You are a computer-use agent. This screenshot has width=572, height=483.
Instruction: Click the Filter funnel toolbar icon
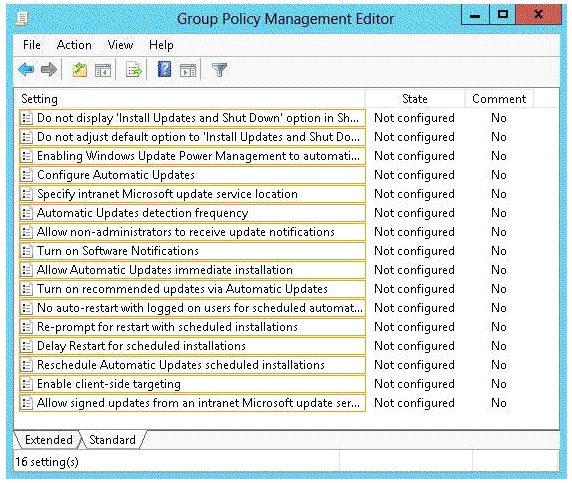click(219, 69)
